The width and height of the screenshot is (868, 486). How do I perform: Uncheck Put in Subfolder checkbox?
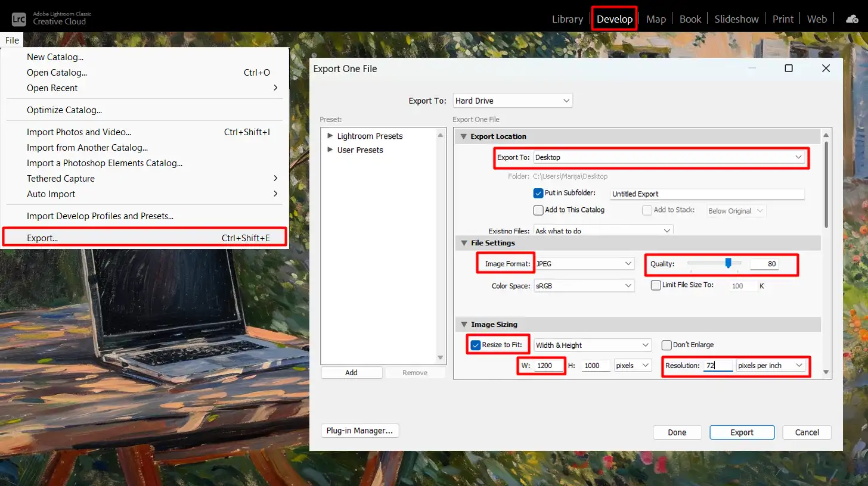538,194
